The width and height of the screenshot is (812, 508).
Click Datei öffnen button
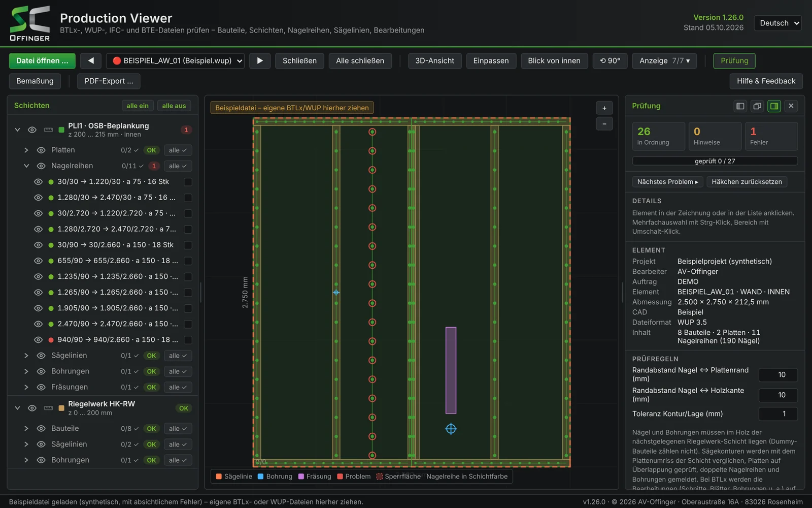click(x=42, y=60)
